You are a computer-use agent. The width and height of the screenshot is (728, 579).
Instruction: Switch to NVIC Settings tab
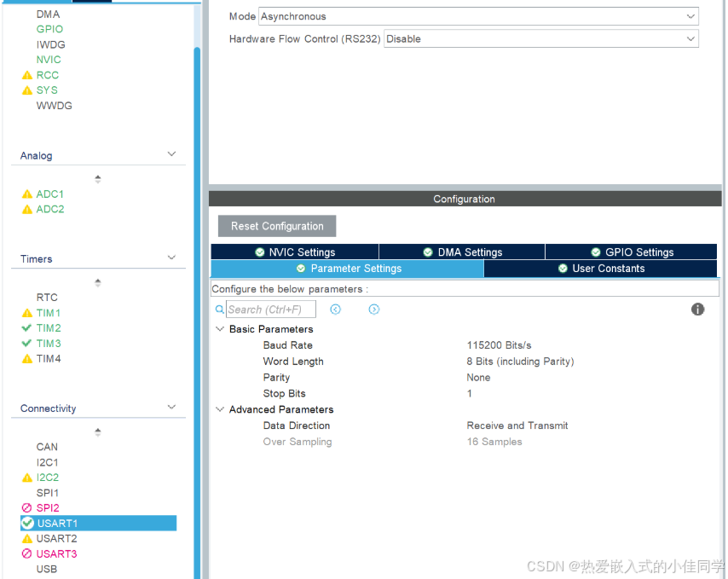click(x=295, y=252)
